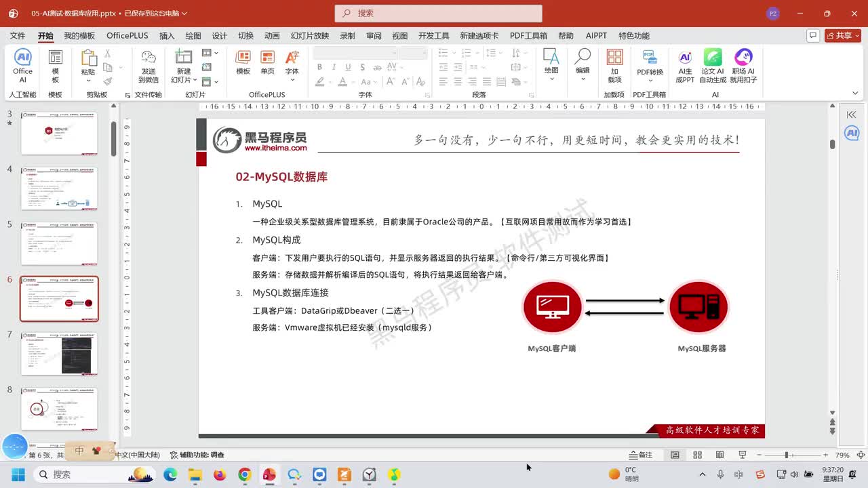Switch to the 设计 tab
The height and width of the screenshot is (488, 868).
coord(220,36)
